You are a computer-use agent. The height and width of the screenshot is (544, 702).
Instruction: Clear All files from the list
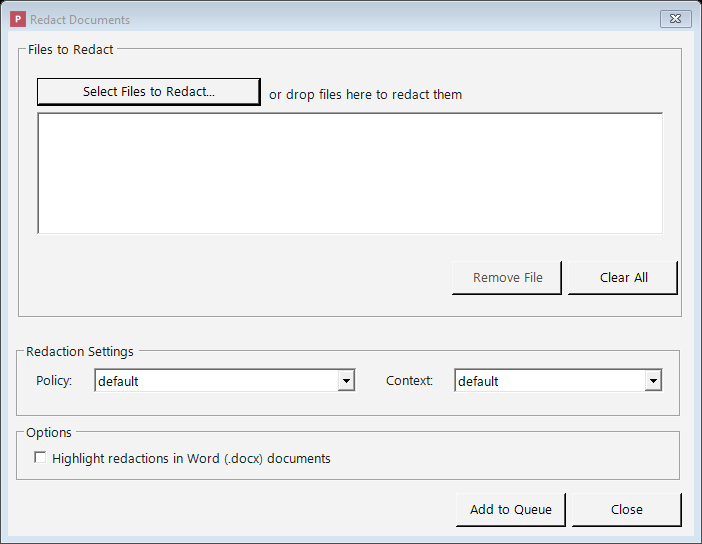point(623,278)
